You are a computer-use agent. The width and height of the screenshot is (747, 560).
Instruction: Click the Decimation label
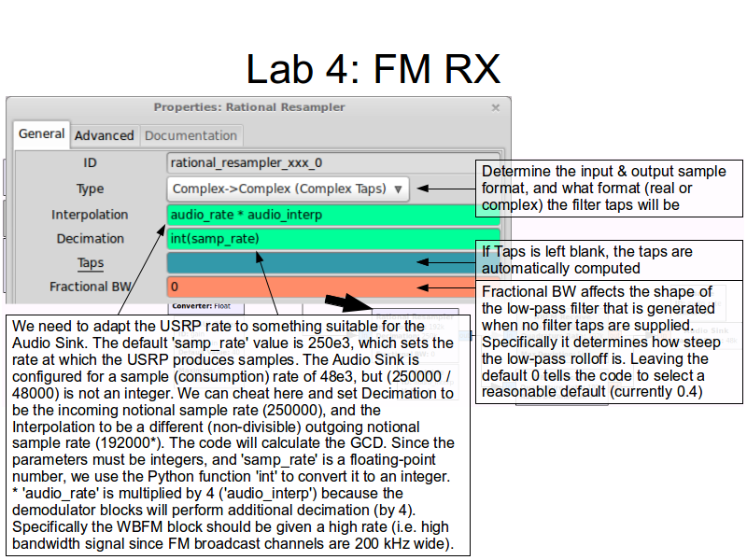[91, 239]
